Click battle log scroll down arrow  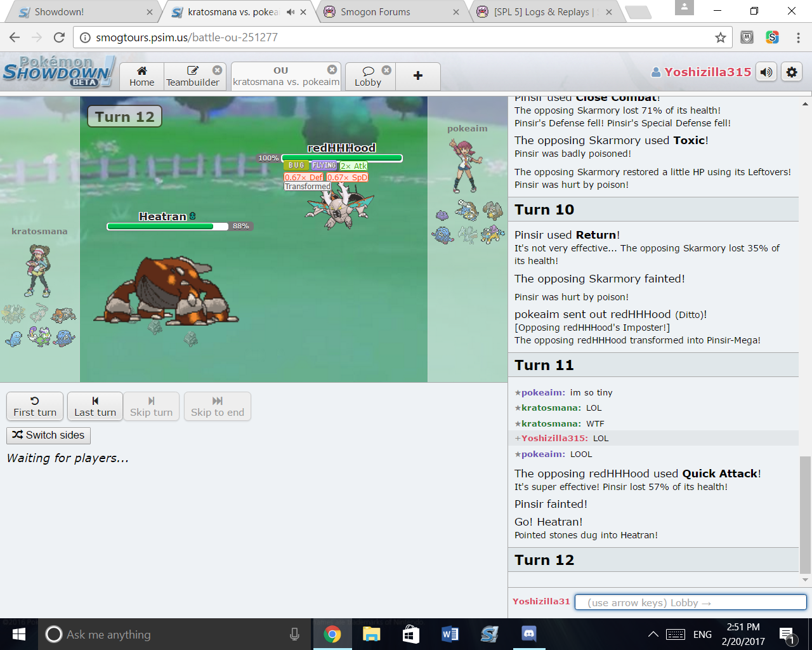coord(805,580)
